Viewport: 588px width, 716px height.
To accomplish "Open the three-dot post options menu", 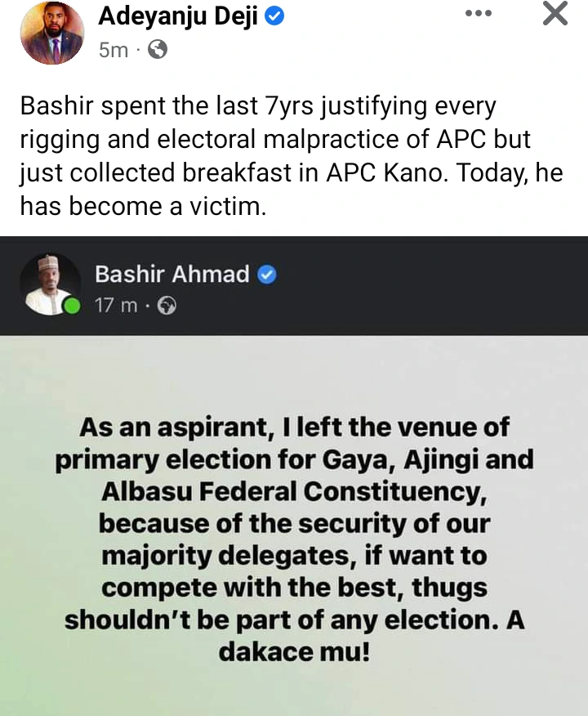I will 478,14.
